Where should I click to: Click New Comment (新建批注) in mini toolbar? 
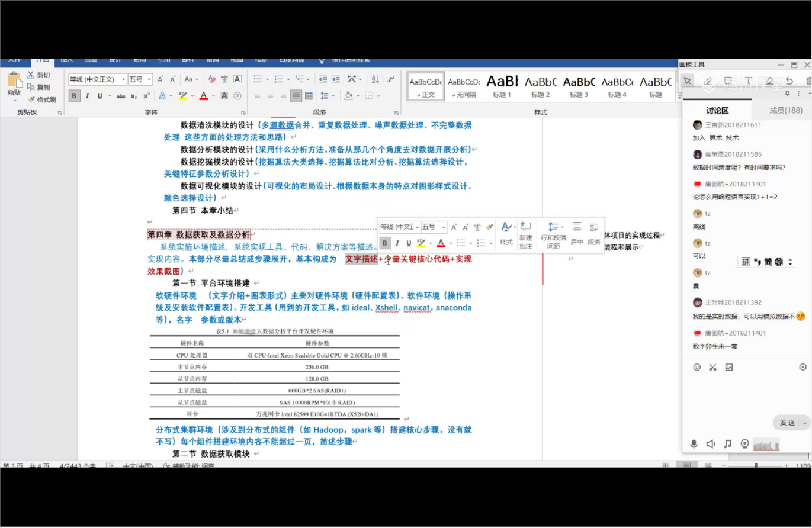point(526,234)
